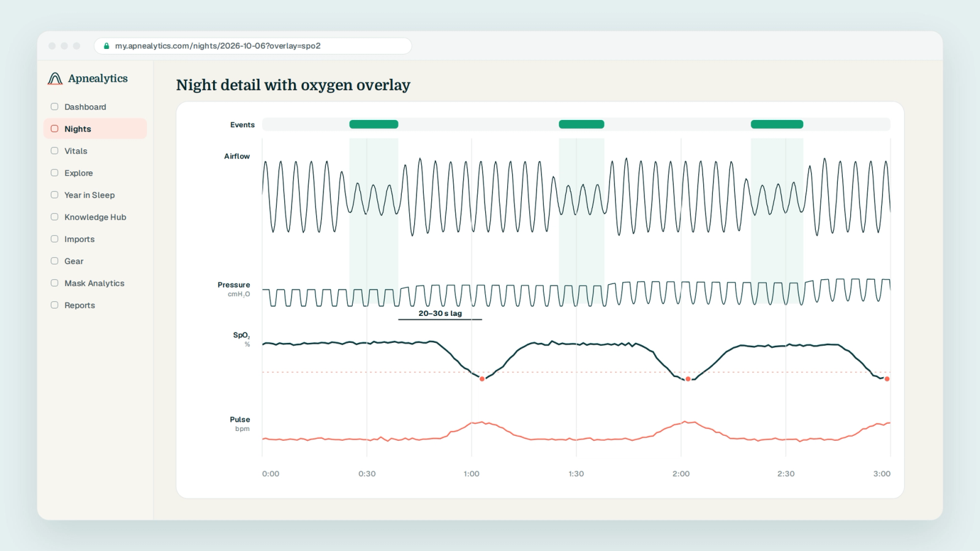Click the lock icon in address bar
980x551 pixels.
tap(107, 46)
